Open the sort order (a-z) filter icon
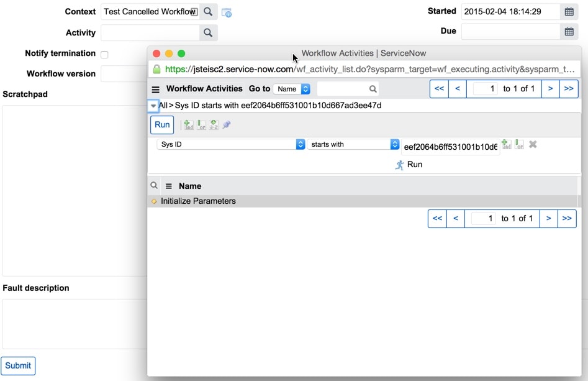Viewport: 588px width, 381px height. 213,124
